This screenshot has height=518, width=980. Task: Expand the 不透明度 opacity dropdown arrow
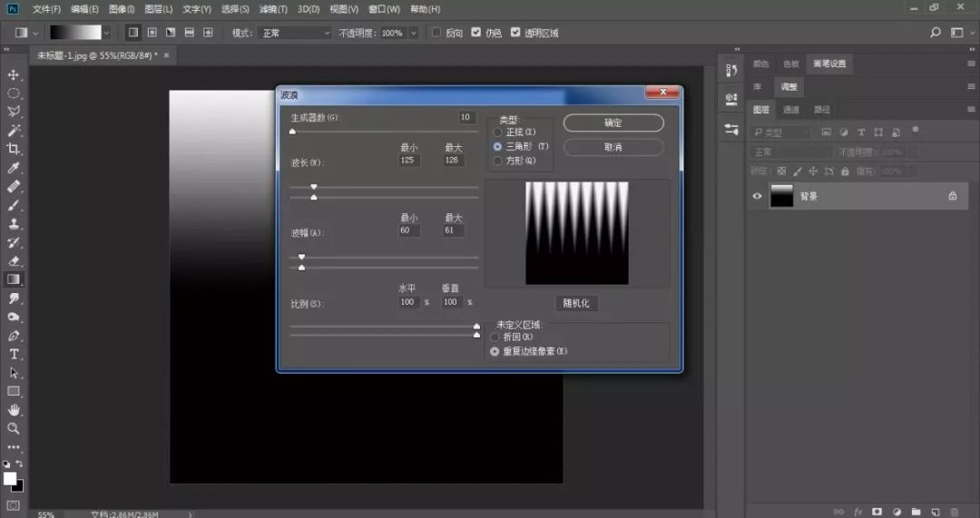[x=414, y=33]
